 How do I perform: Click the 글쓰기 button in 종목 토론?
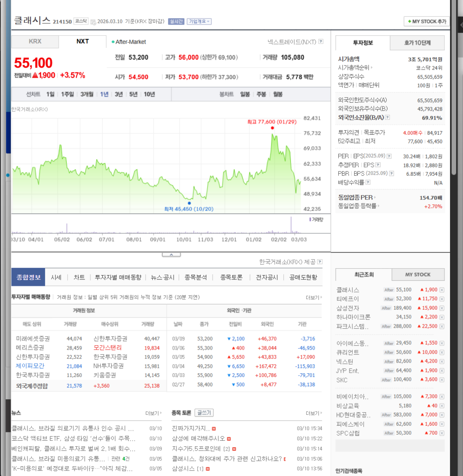pyautogui.click(x=204, y=413)
